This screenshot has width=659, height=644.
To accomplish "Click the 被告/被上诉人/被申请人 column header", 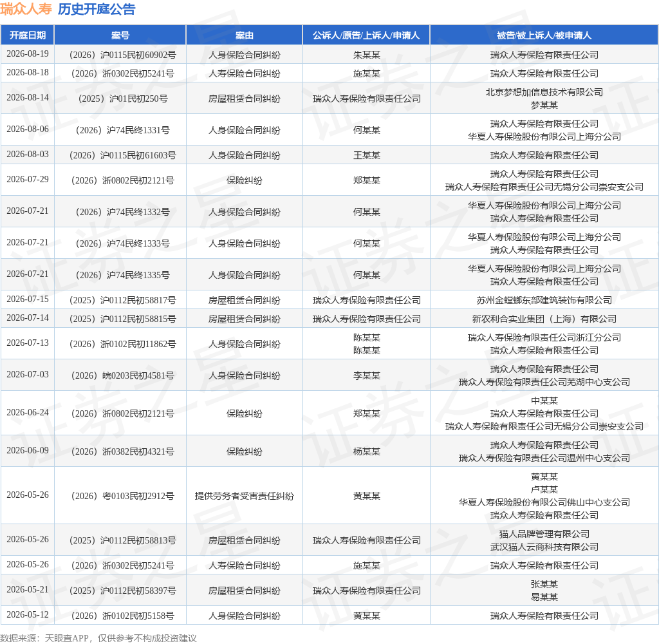I will click(x=544, y=35).
